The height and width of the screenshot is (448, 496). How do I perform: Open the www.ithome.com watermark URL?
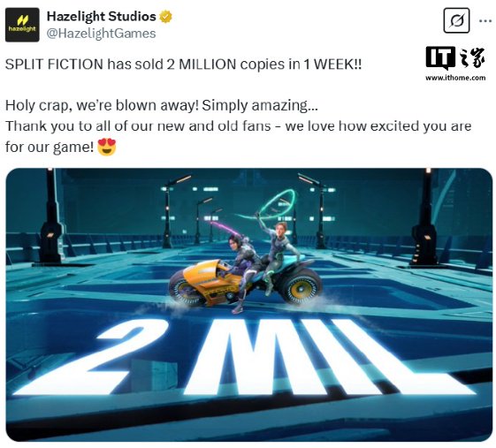pos(455,78)
